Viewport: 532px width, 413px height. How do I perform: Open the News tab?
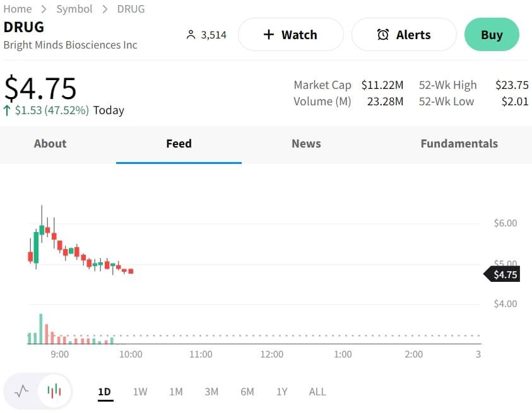(x=306, y=144)
